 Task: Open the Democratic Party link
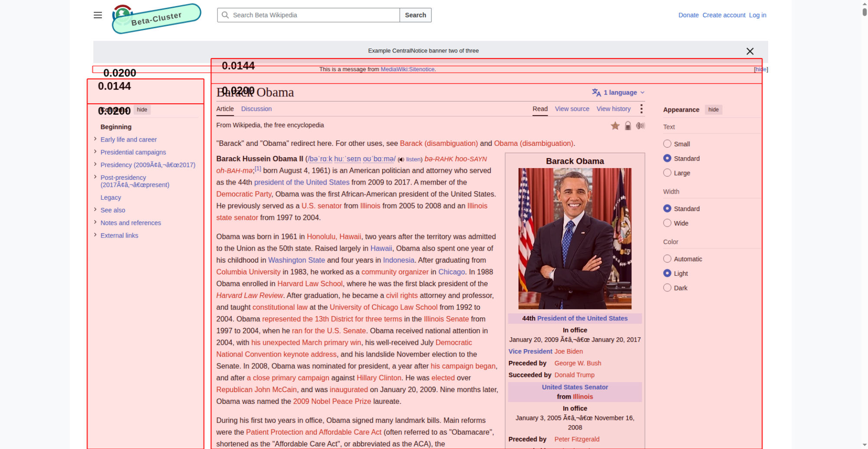click(x=244, y=194)
